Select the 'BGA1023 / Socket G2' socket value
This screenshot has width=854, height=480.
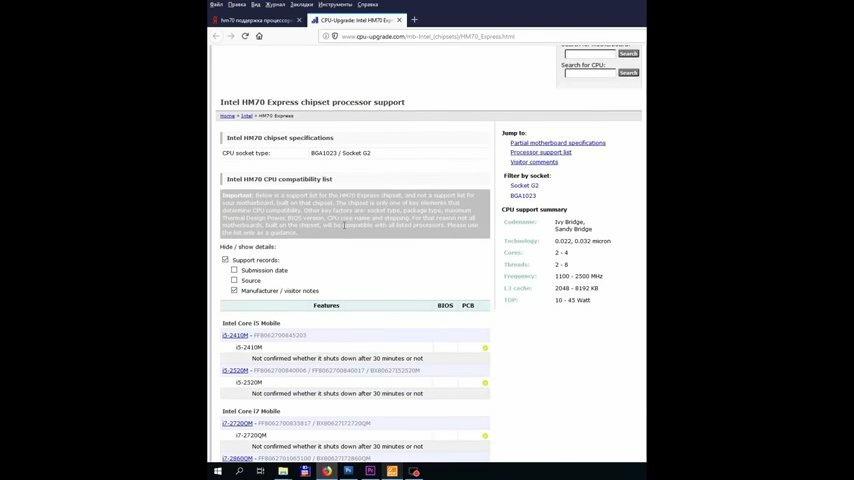click(x=340, y=153)
